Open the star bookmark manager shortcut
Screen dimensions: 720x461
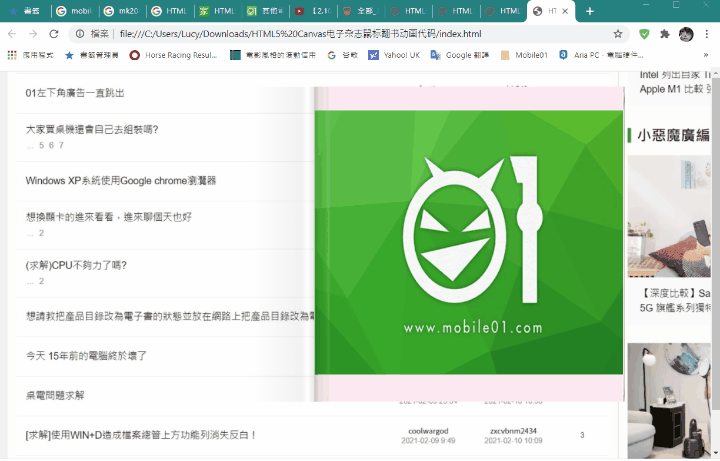point(91,55)
